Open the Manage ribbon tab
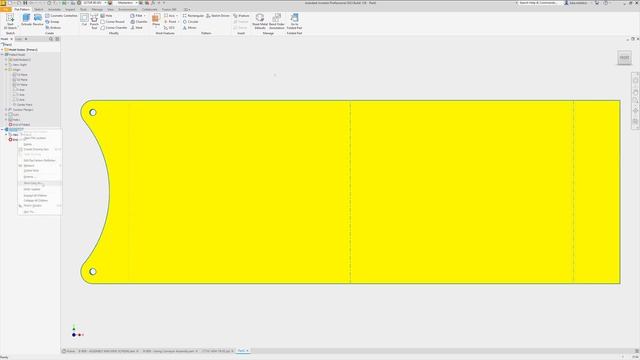Viewport: 640px width, 360px height. click(x=97, y=9)
